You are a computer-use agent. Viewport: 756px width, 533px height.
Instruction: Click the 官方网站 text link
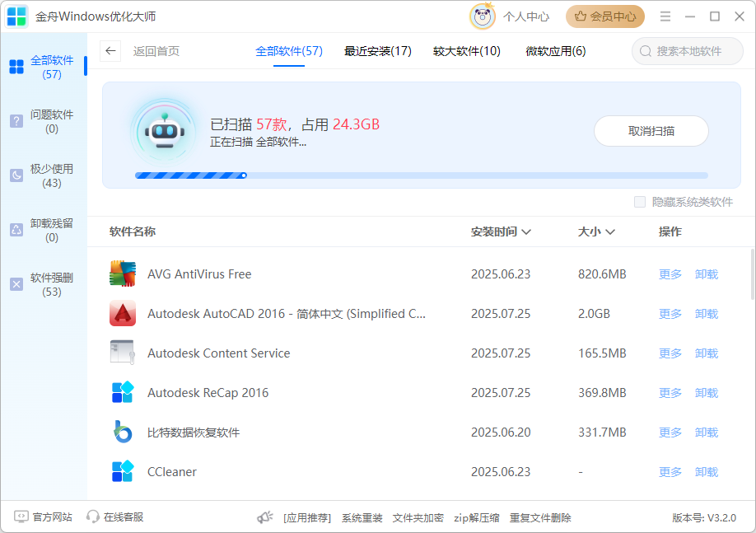point(53,517)
